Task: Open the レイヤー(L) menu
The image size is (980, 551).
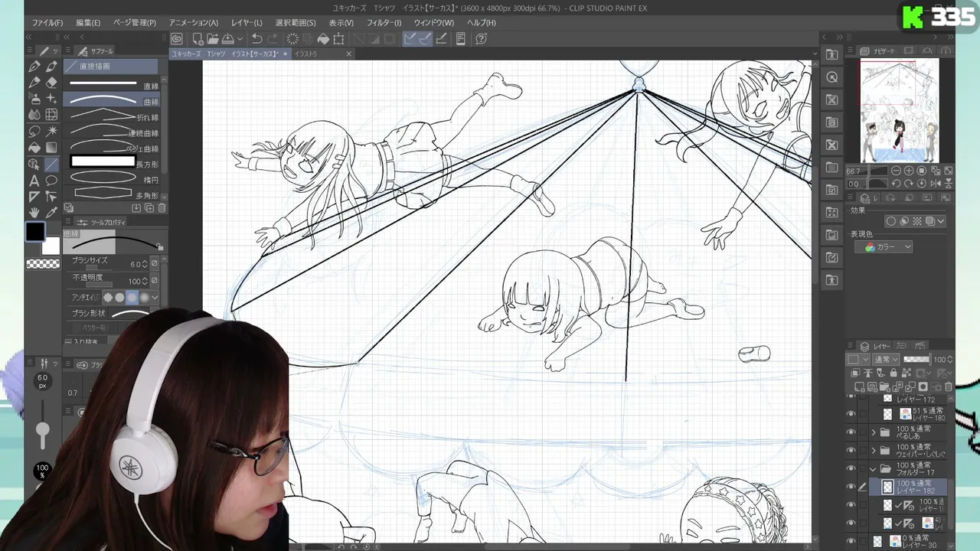Action: [247, 23]
